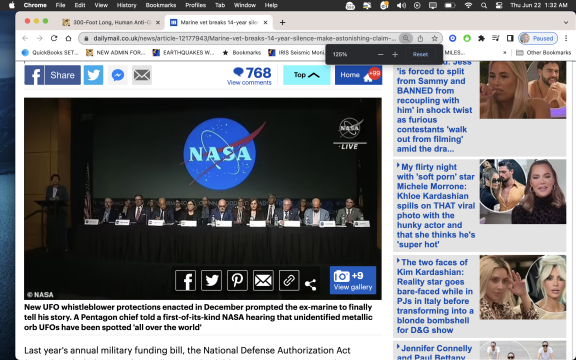Reload the page

coord(54,38)
